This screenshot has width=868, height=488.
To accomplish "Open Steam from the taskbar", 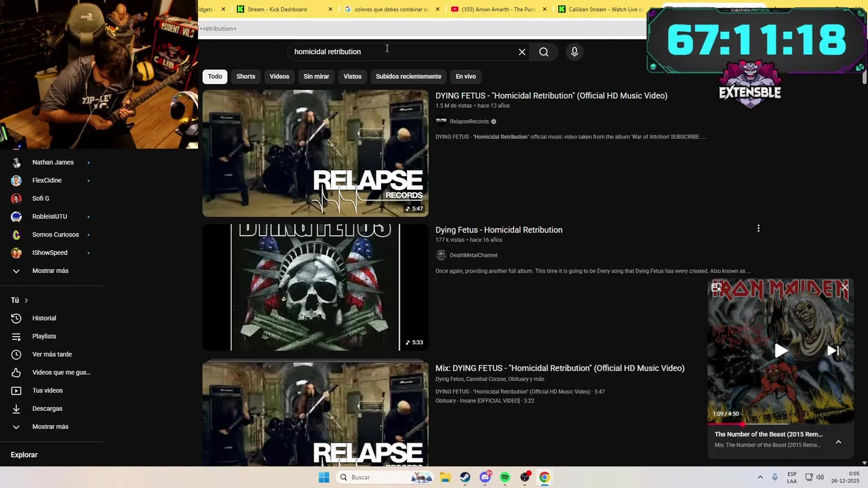I will coord(465,477).
